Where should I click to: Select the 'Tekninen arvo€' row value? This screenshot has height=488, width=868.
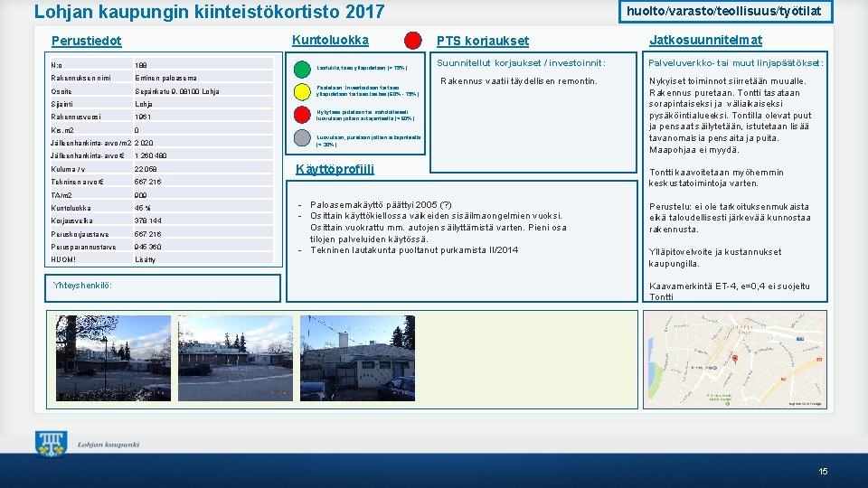[147, 182]
